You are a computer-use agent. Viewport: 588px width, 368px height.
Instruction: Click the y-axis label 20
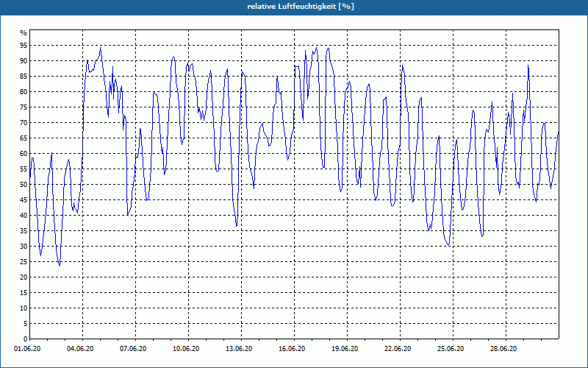coord(24,277)
